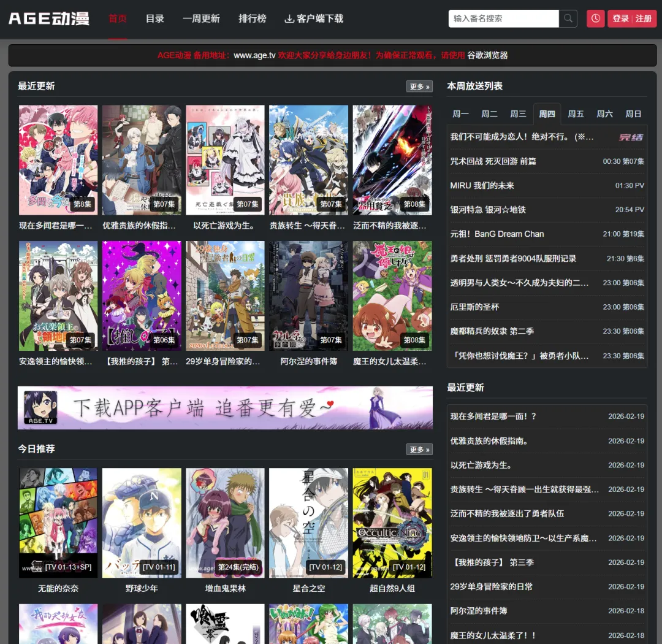
Task: Switch to 周三 schedule tab
Action: (518, 113)
